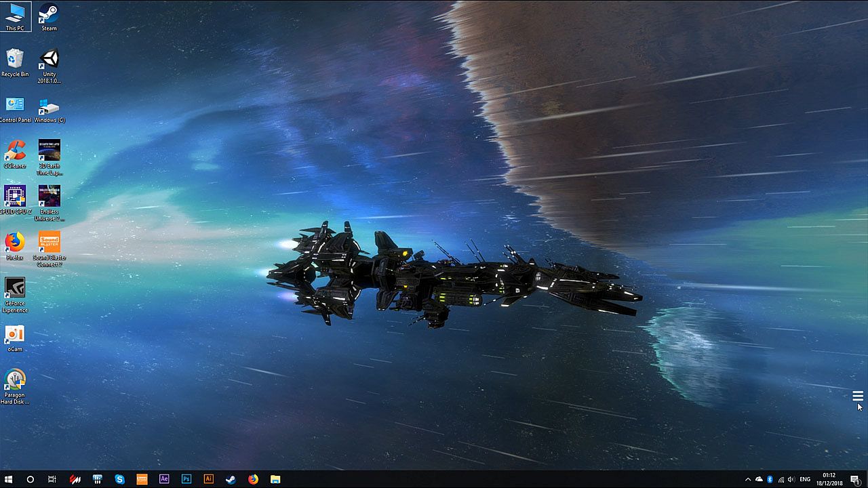Viewport: 868px width, 488px height.
Task: Open Skype from the taskbar
Action: [x=119, y=479]
